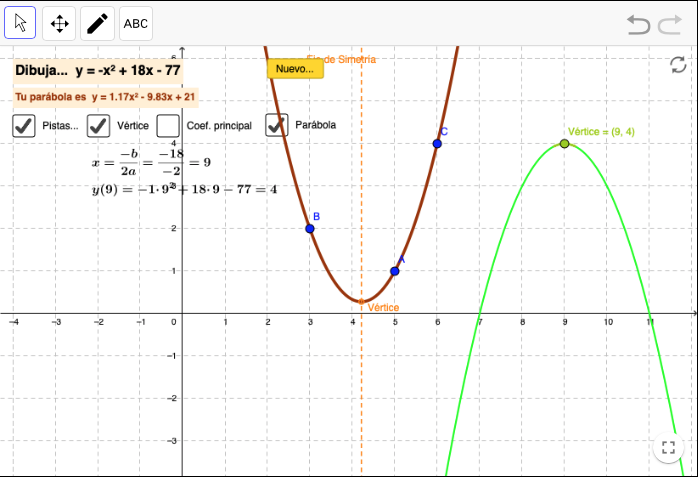Select the Move arrow pointer tool
This screenshot has width=698, height=477.
coord(20,23)
